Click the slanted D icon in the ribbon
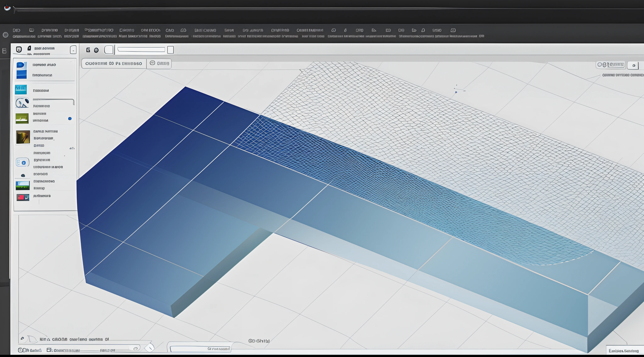The width and height of the screenshot is (644, 357). [423, 30]
